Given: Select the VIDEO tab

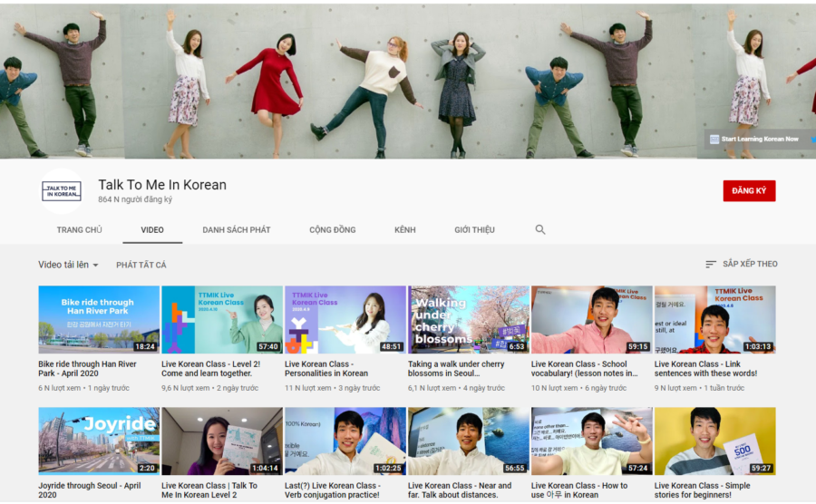Looking at the screenshot, I should [152, 230].
